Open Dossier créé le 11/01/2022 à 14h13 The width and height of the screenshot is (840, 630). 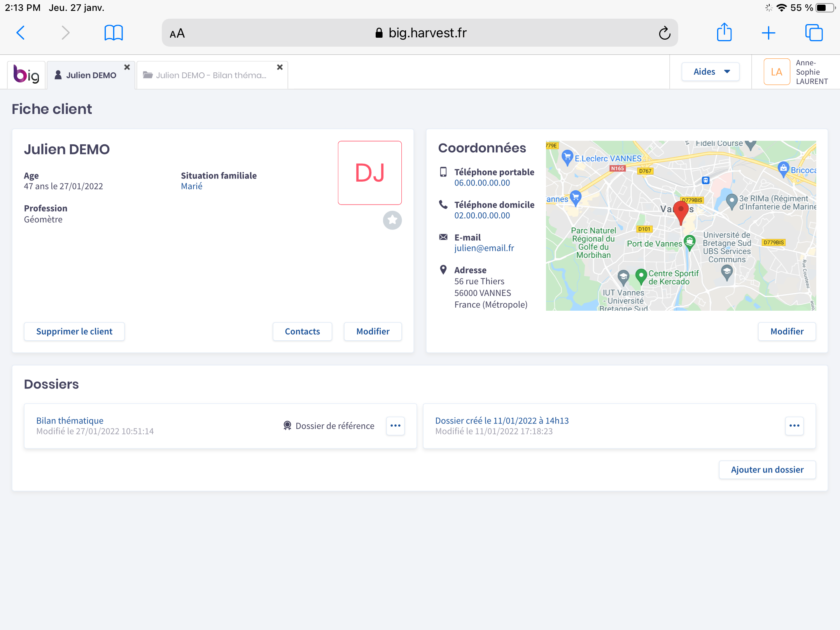(x=502, y=420)
